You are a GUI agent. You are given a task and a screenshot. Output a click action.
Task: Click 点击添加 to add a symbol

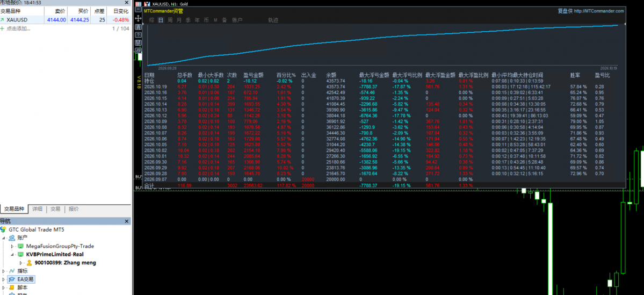[18, 28]
